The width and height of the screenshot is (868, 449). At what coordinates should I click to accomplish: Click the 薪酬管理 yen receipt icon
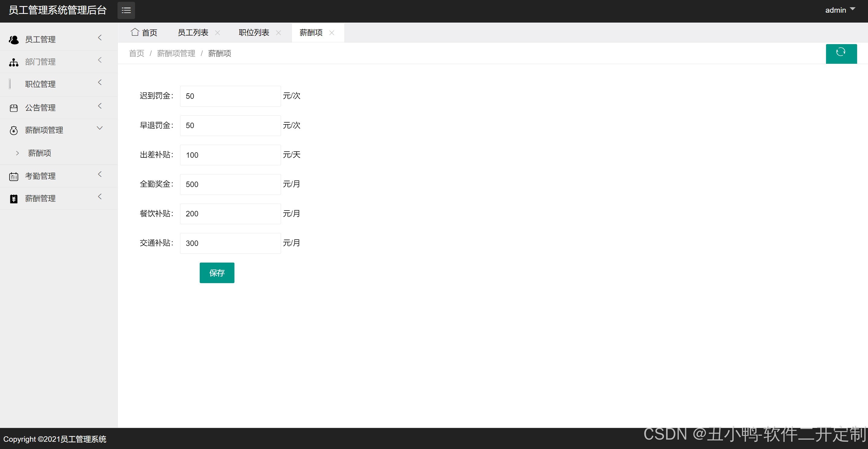14,199
